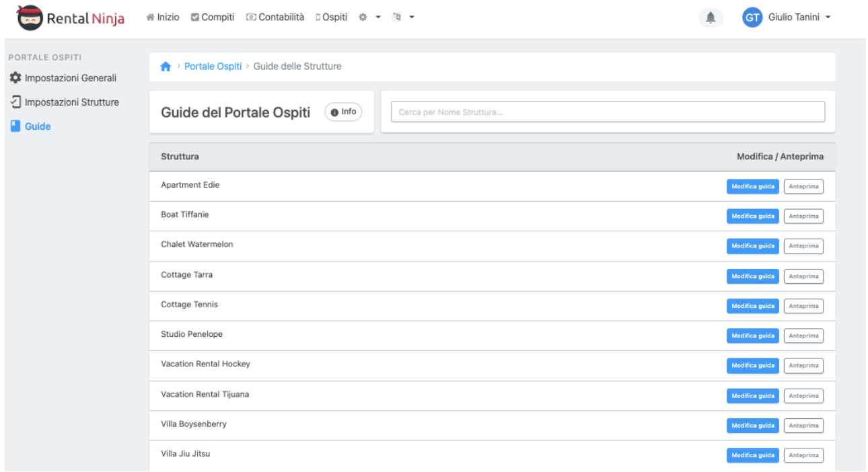Image resolution: width=868 pixels, height=472 pixels.
Task: Open the Ospiti menu
Action: point(331,17)
